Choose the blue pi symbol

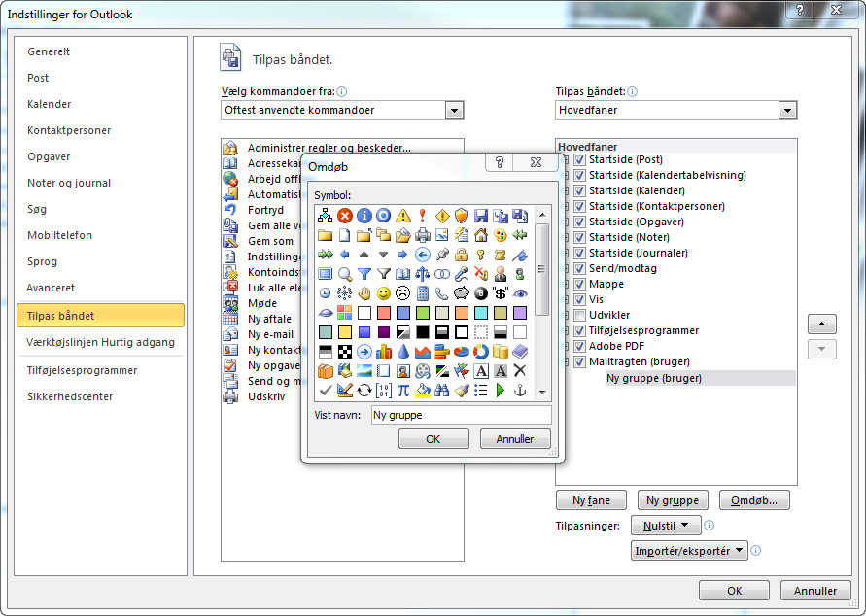(403, 390)
